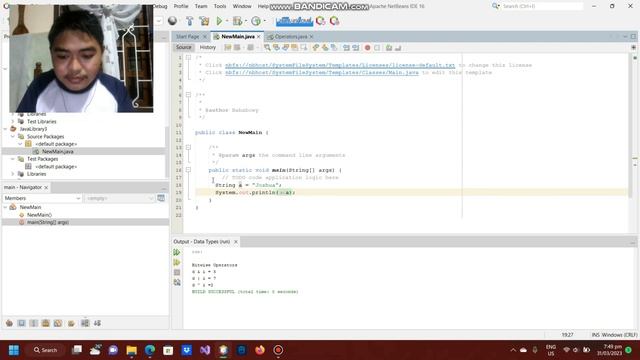Toggle Sort by Source in Navigator
The height and width of the screenshot is (360, 640).
tap(97, 323)
